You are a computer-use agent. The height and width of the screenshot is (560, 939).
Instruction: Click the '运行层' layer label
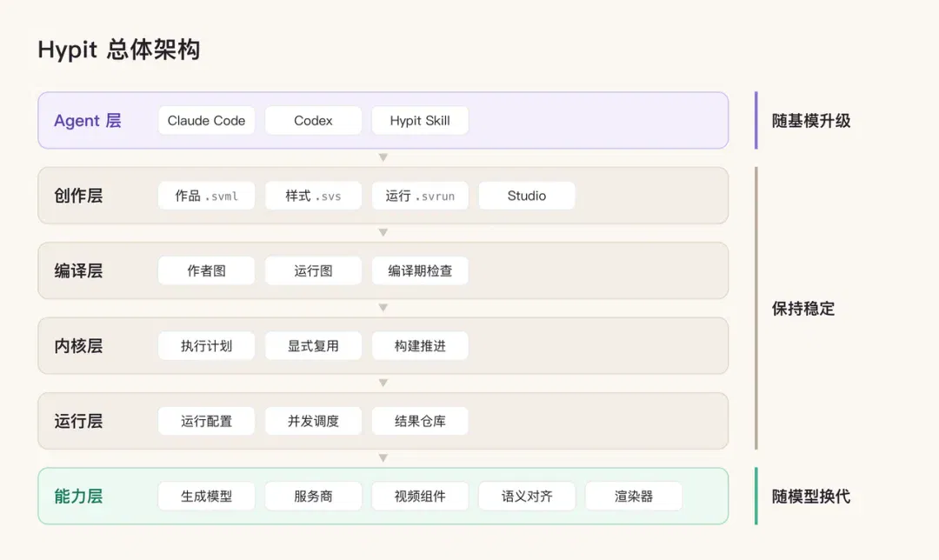point(78,421)
